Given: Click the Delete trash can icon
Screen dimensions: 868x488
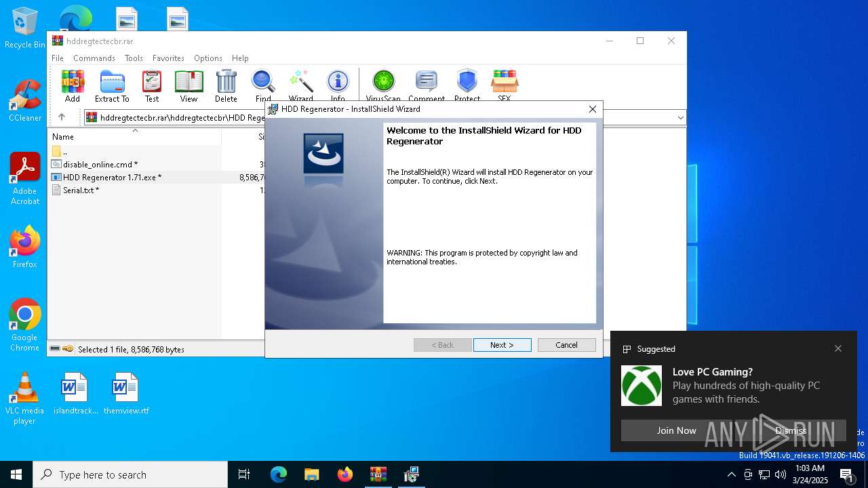Looking at the screenshot, I should point(226,86).
